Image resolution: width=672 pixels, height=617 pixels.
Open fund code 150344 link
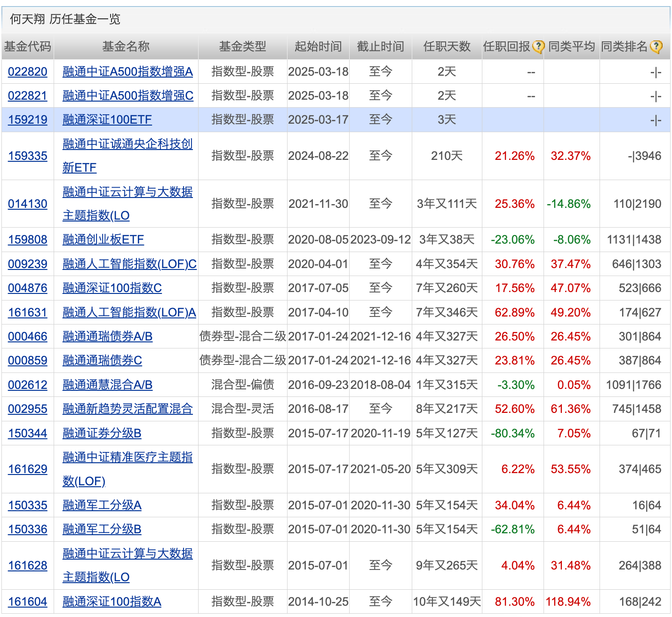point(28,433)
